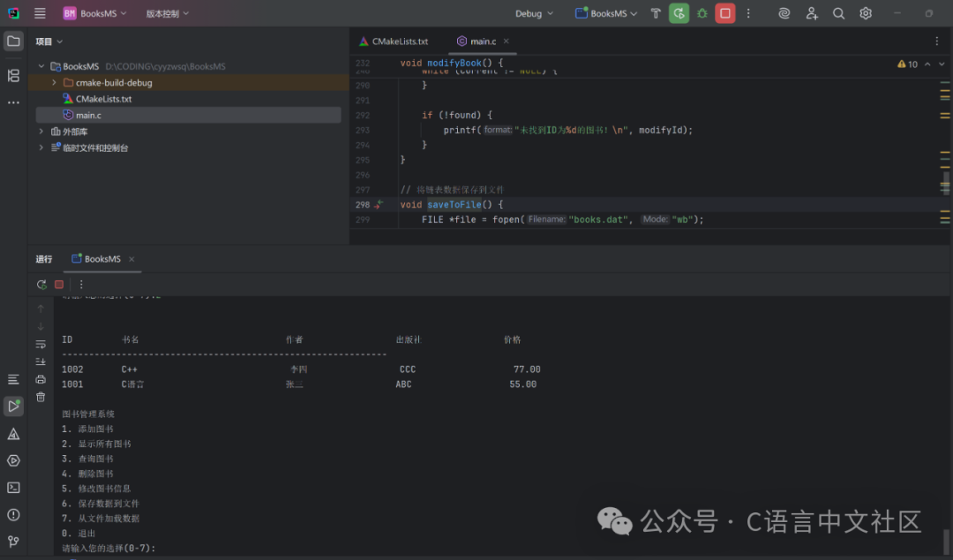Image resolution: width=953 pixels, height=560 pixels.
Task: Stop the running program from top toolbar
Action: click(x=725, y=13)
